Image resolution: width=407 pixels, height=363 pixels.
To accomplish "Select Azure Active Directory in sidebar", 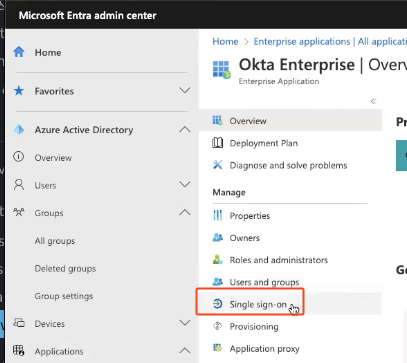I will [84, 130].
